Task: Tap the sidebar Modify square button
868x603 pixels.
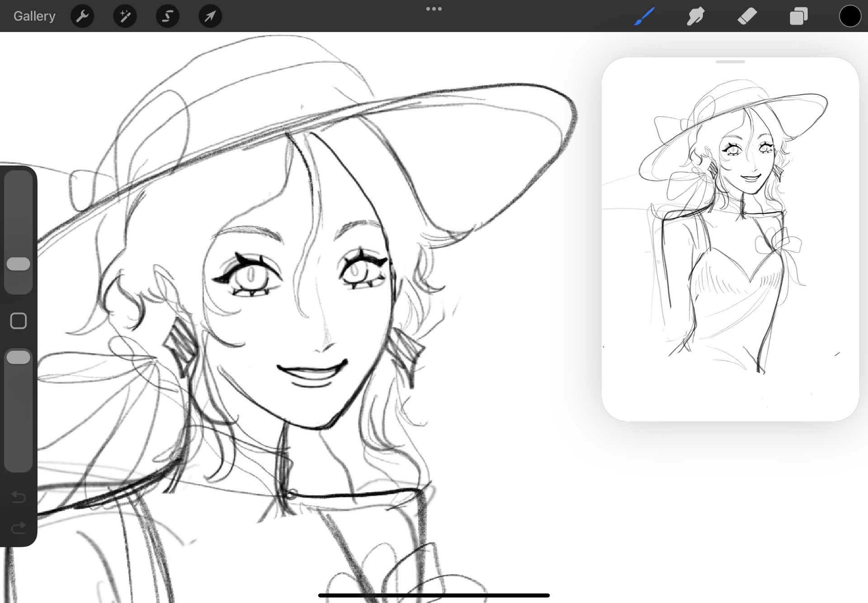Action: tap(19, 321)
